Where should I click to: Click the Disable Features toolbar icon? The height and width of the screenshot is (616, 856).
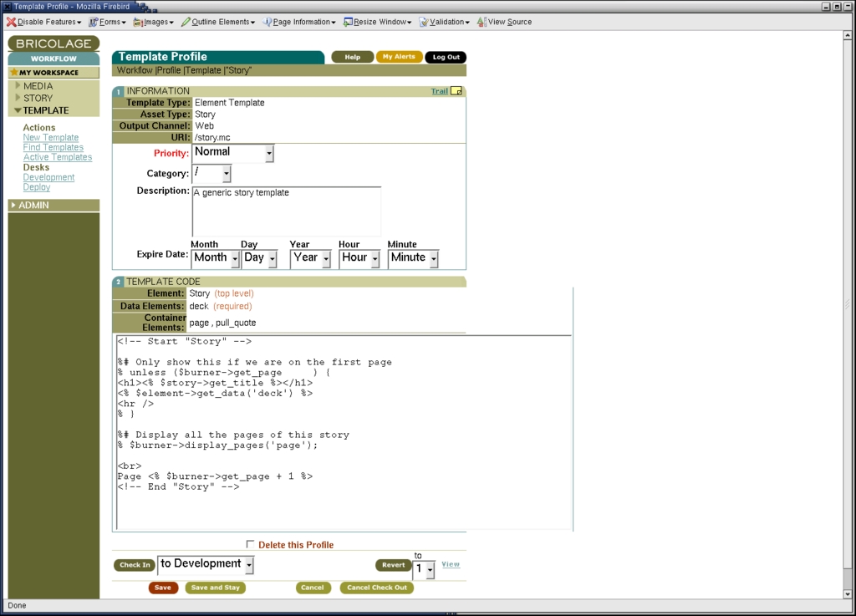(12, 22)
